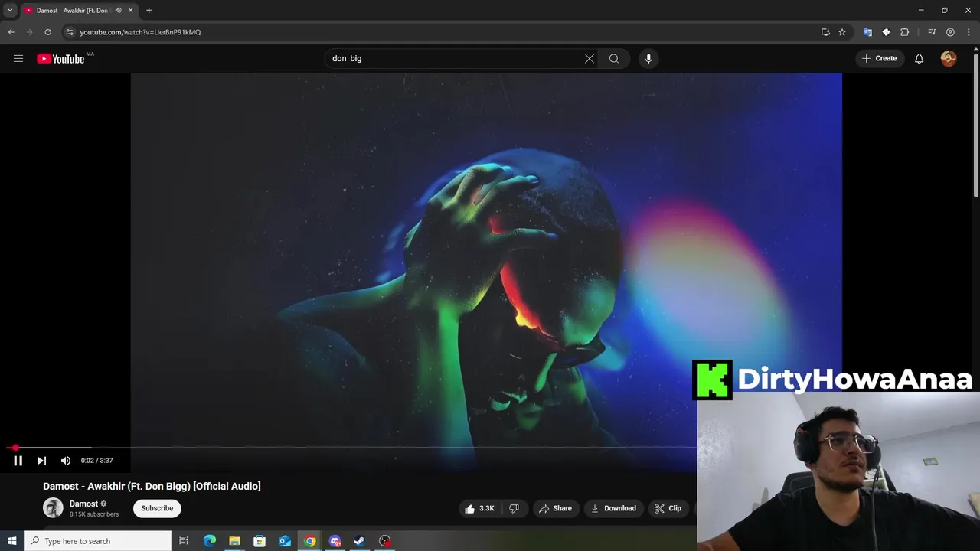
Task: Start voice search with microphone icon
Action: coord(648,58)
